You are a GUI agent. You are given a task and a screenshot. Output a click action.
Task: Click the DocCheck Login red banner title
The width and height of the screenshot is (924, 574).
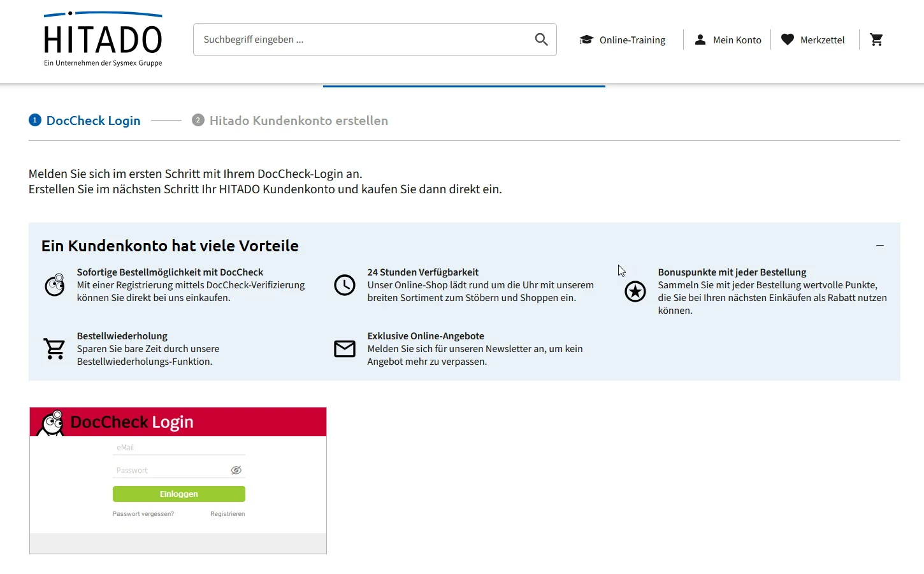[x=132, y=422]
